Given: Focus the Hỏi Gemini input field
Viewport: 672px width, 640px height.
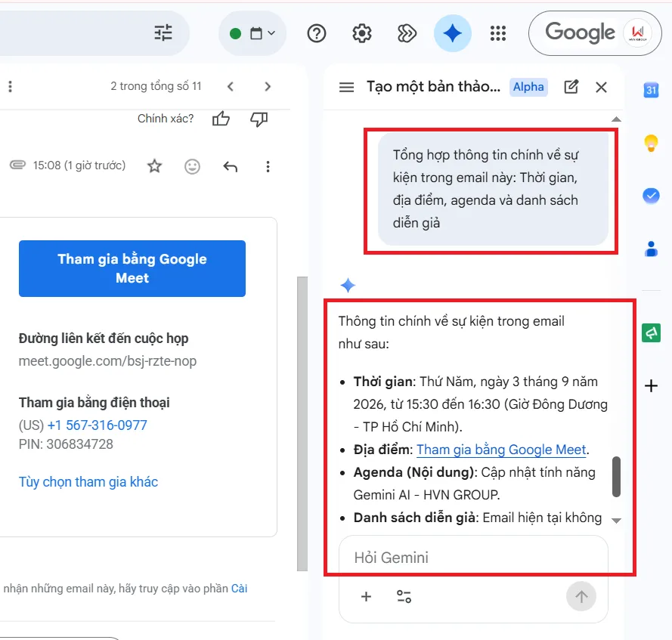Looking at the screenshot, I should [x=473, y=558].
